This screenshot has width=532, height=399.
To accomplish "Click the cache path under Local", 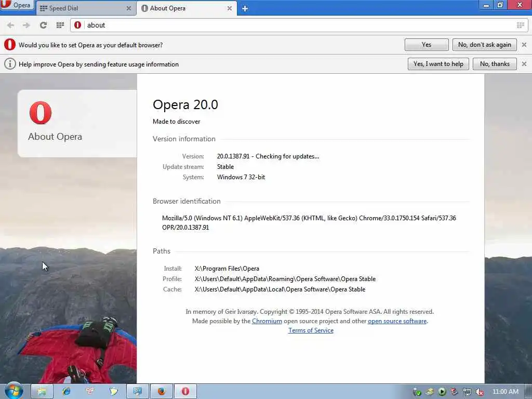I will click(x=280, y=289).
